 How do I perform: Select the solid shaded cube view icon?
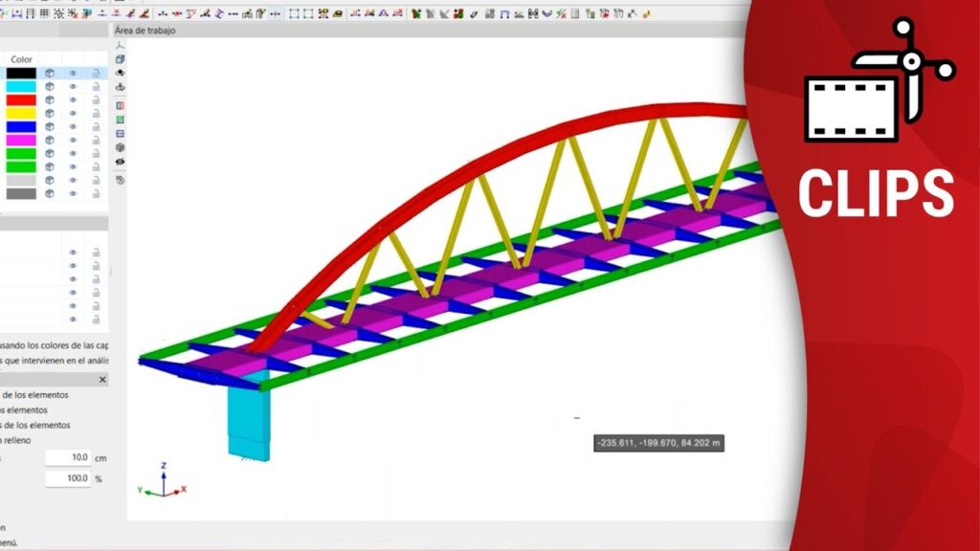(120, 147)
